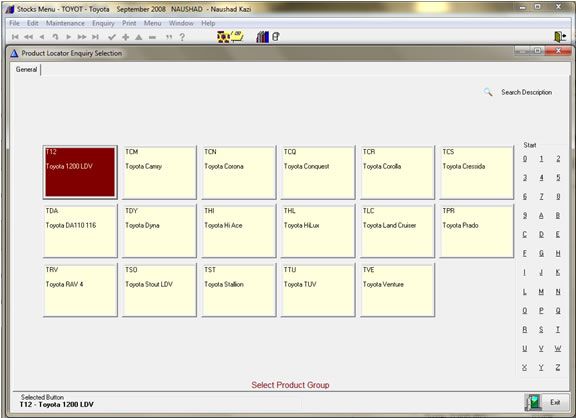
Task: Click the Exit button
Action: [x=555, y=402]
